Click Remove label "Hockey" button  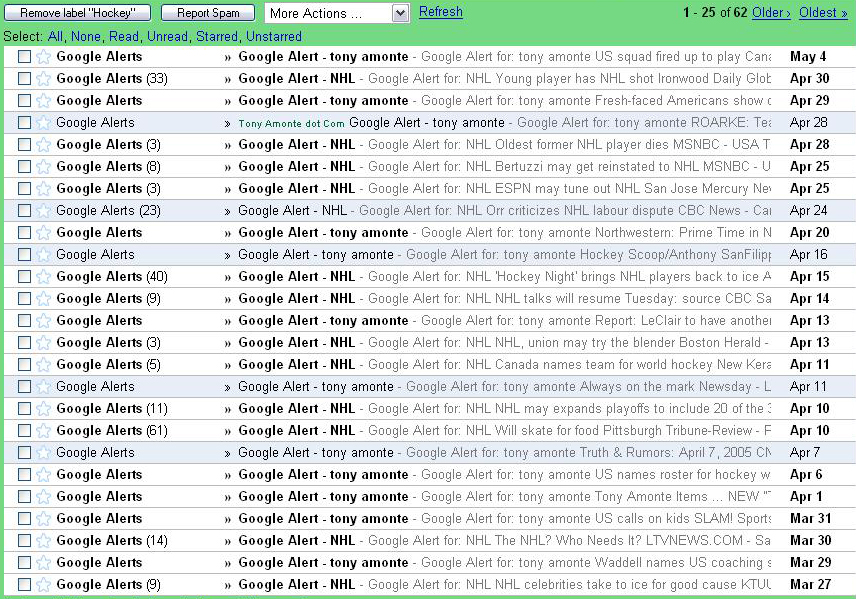(78, 13)
